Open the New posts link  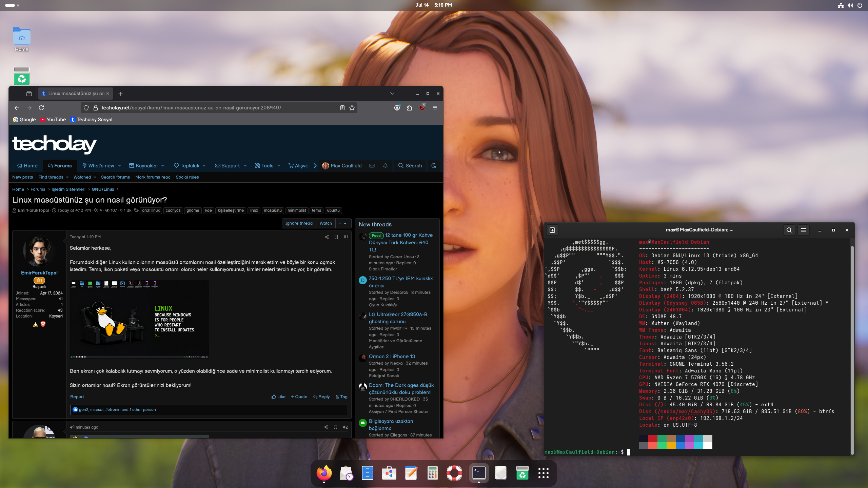[23, 177]
